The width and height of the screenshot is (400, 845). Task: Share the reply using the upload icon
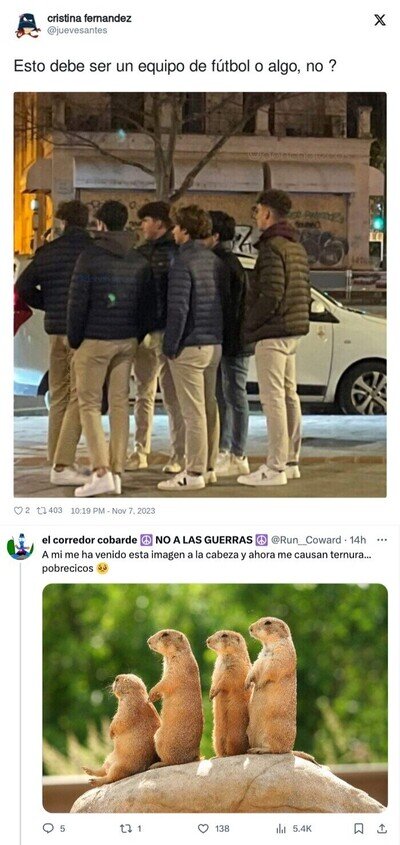click(382, 828)
